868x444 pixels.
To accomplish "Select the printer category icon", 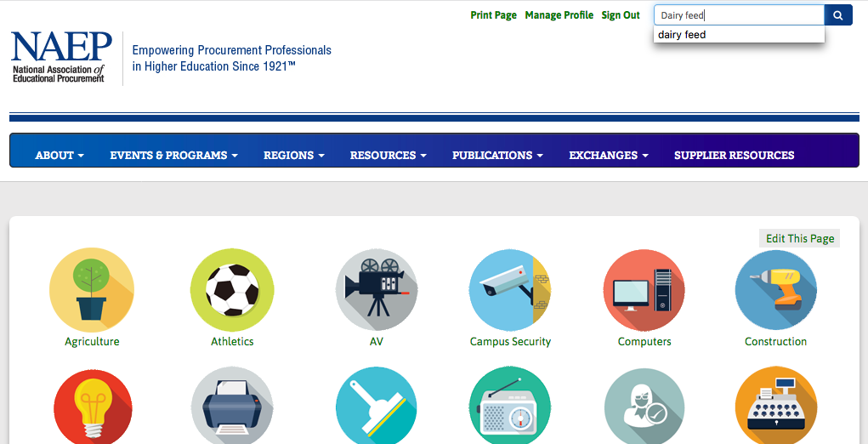I will [232, 407].
